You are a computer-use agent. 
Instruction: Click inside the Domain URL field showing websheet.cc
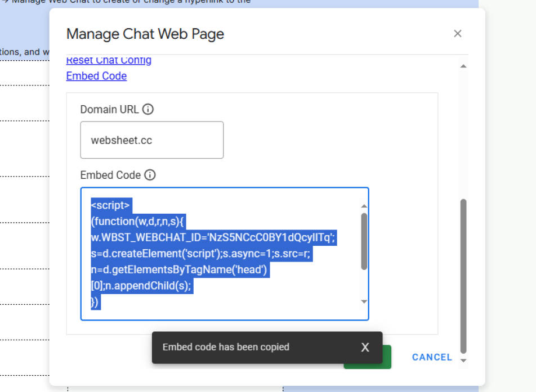pos(151,139)
